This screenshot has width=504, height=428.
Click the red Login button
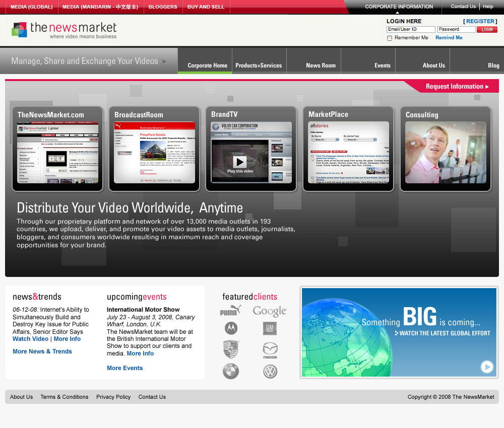click(x=487, y=30)
